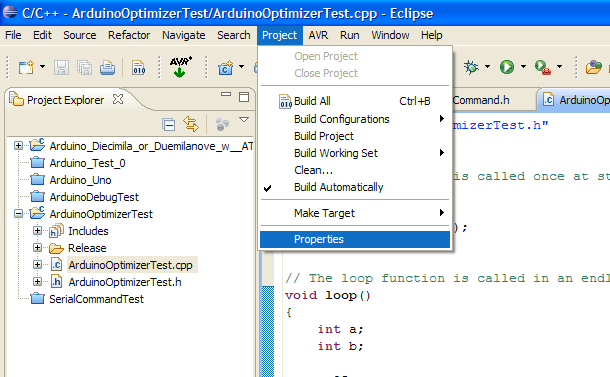Click the Save All toolbar icon

(x=84, y=67)
